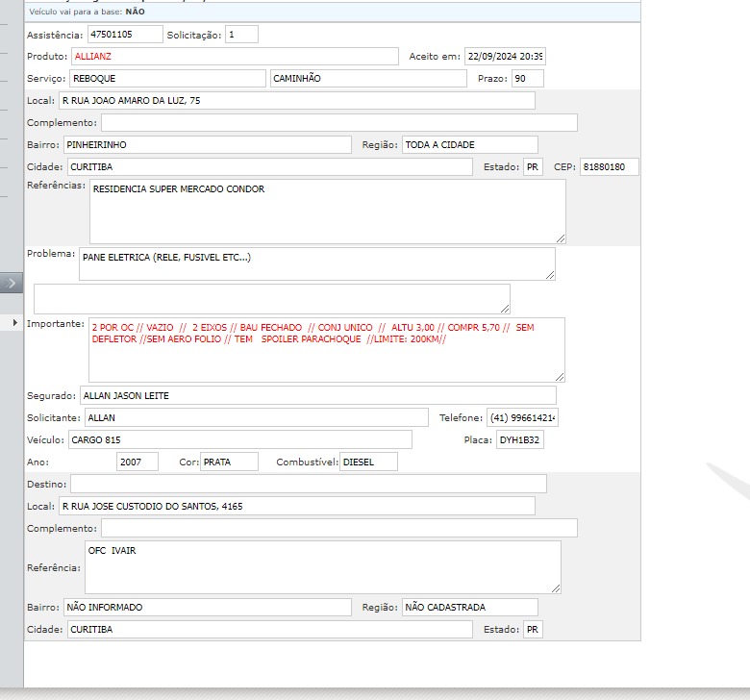Select the Serviço field with REBOQUE

[x=167, y=79]
